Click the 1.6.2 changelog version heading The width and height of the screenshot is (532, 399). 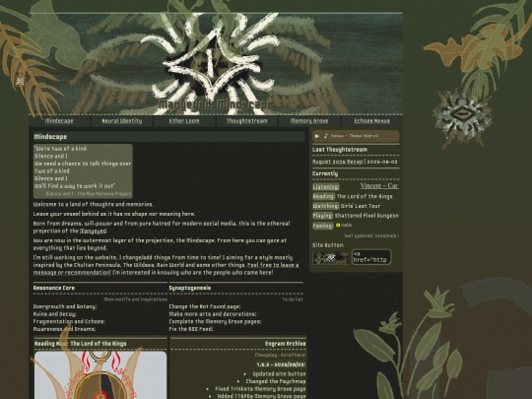coord(281,365)
